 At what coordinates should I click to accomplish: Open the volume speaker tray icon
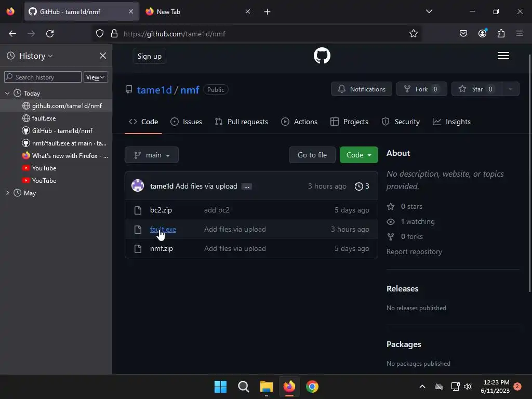tap(468, 387)
